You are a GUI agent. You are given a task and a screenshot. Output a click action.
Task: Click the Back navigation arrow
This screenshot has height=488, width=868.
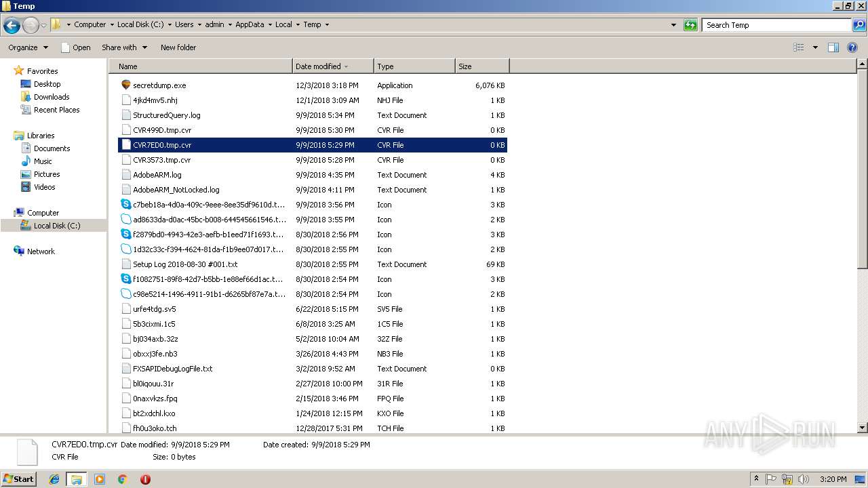[x=12, y=26]
